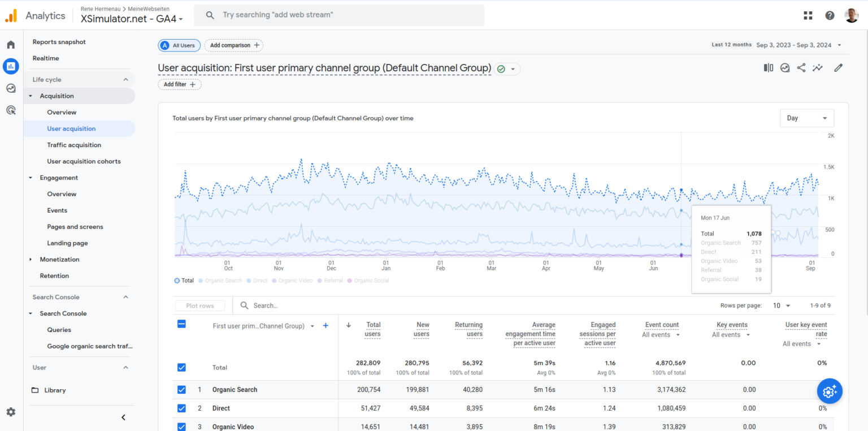Click the Edit comparisons icon
The height and width of the screenshot is (431, 868).
(769, 68)
